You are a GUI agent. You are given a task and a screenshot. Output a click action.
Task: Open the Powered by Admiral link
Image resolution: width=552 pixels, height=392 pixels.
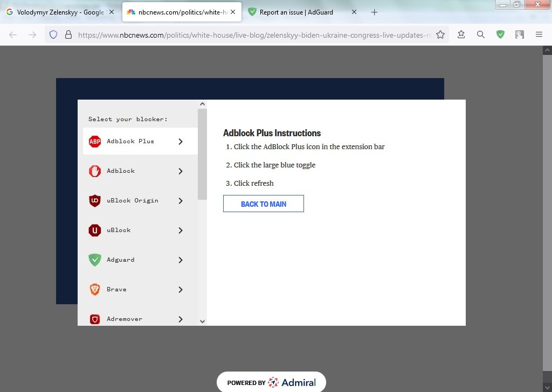pos(271,382)
